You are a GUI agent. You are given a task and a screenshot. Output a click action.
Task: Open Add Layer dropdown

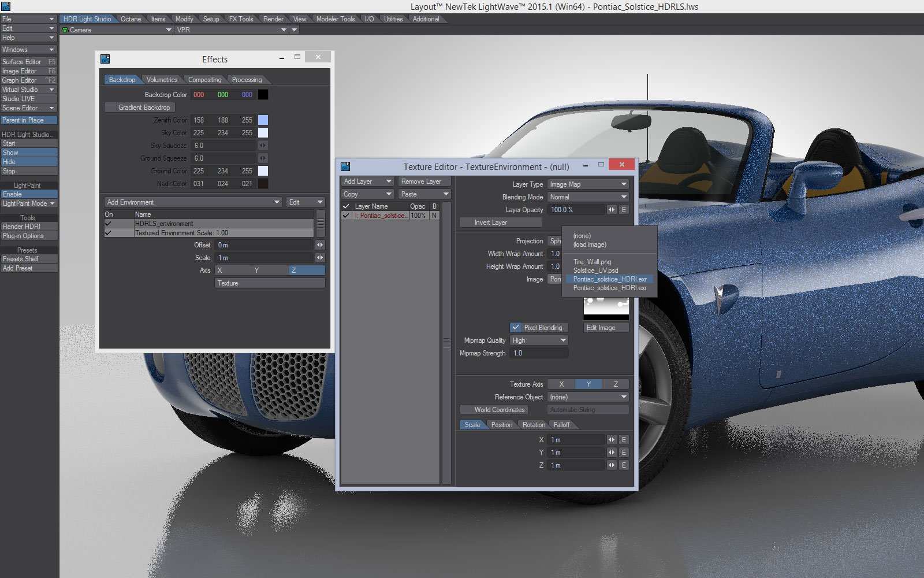click(367, 181)
